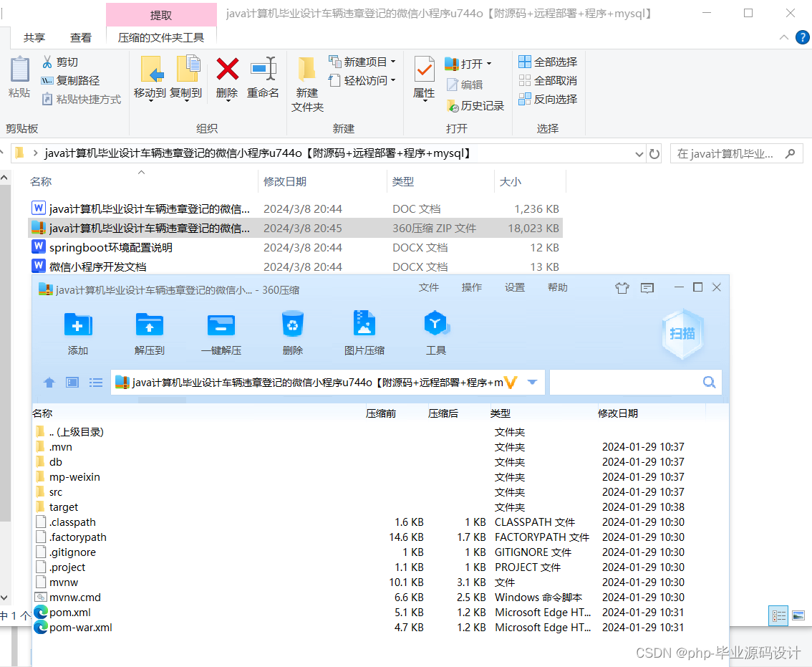Click the 历史记录 button
Image resolution: width=812 pixels, height=667 pixels.
point(475,105)
